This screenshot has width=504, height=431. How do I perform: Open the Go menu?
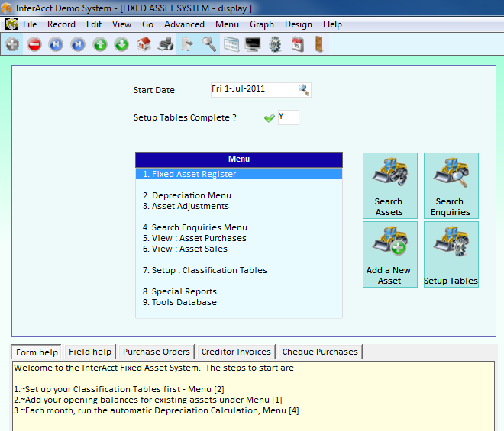click(147, 24)
